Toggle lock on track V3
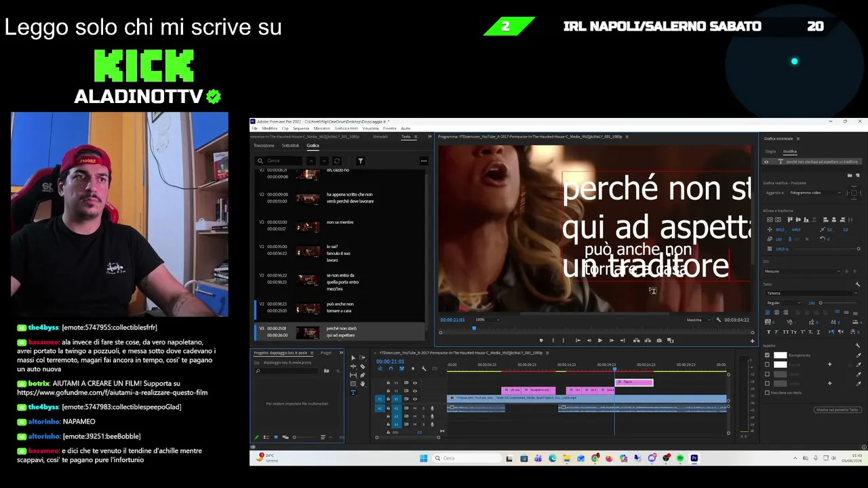The height and width of the screenshot is (488, 868). (x=388, y=383)
